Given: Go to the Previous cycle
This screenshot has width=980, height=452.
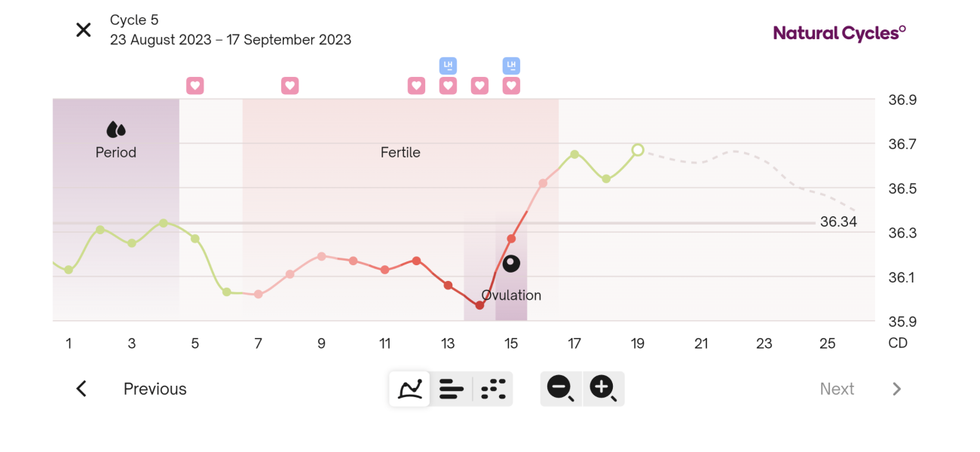Looking at the screenshot, I should 155,389.
